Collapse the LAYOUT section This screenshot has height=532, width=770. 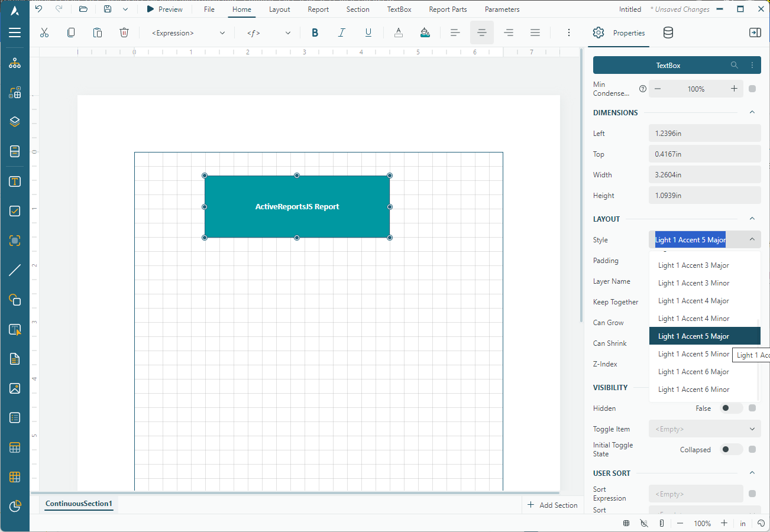[752, 219]
